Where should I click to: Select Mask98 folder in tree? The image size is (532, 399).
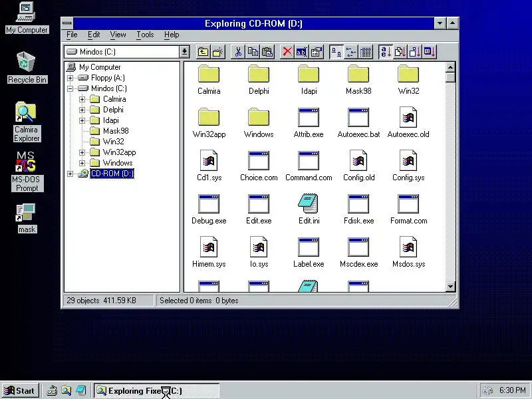coord(116,131)
